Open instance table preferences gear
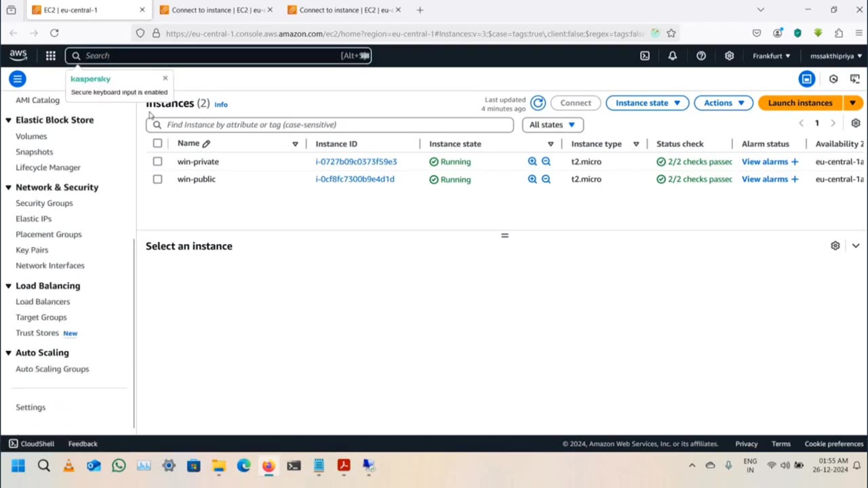The height and width of the screenshot is (488, 868). coord(856,123)
